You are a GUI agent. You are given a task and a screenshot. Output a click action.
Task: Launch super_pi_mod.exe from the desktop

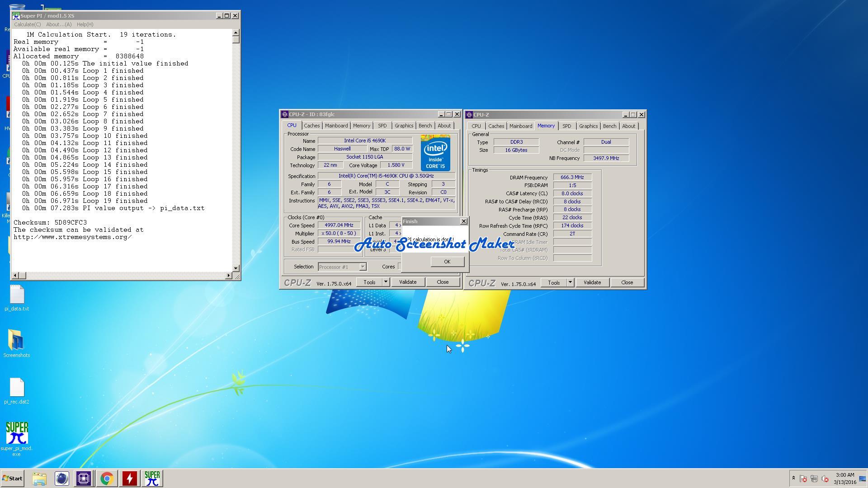(x=17, y=439)
